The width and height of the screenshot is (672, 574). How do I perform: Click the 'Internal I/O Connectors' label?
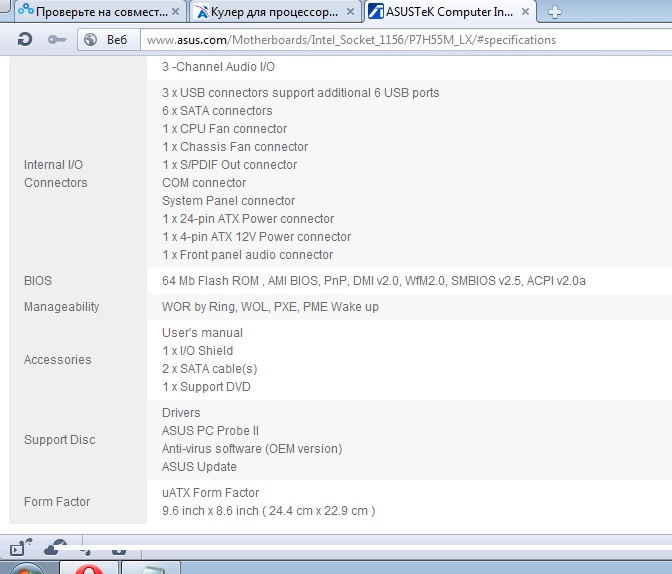56,174
